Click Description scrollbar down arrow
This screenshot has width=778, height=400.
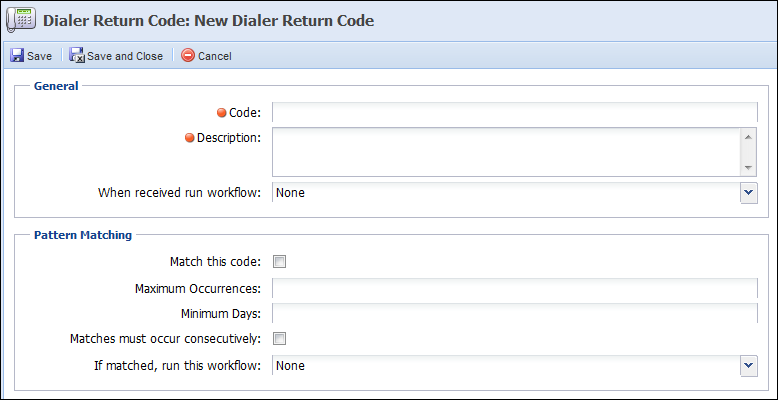click(748, 168)
